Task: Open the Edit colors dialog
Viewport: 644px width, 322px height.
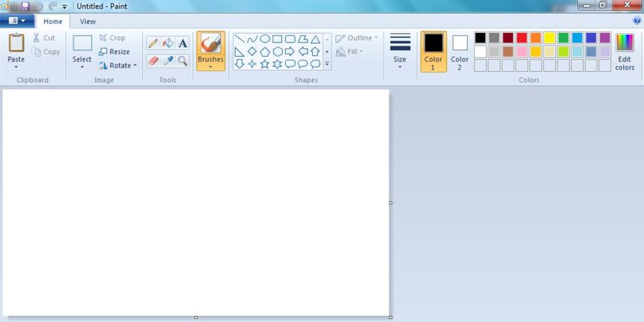Action: (x=625, y=51)
